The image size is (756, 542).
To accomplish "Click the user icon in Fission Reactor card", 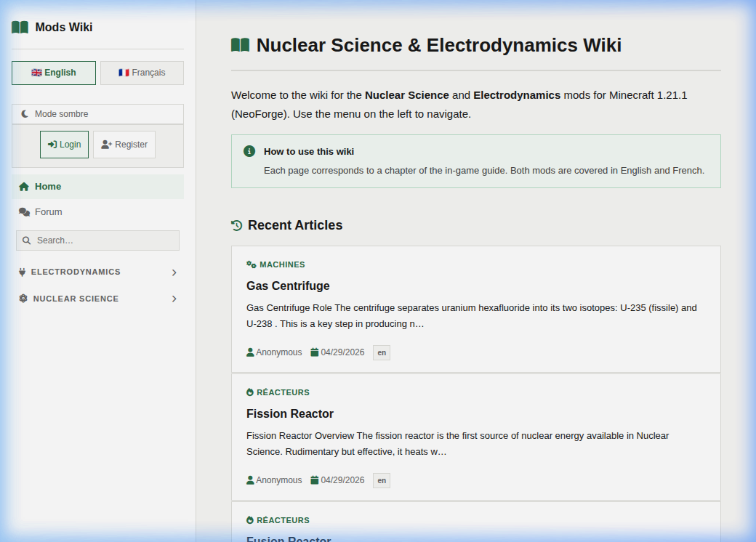I will point(250,480).
